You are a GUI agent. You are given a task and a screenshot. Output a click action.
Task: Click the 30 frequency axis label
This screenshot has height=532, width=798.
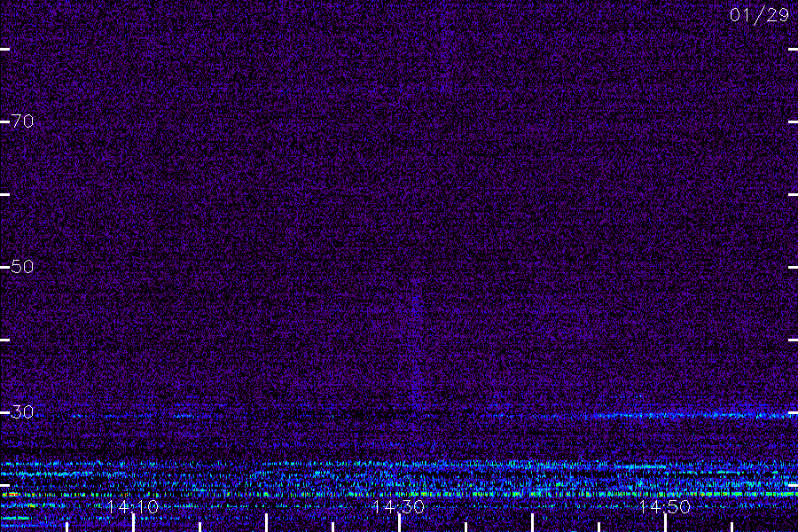(x=22, y=411)
